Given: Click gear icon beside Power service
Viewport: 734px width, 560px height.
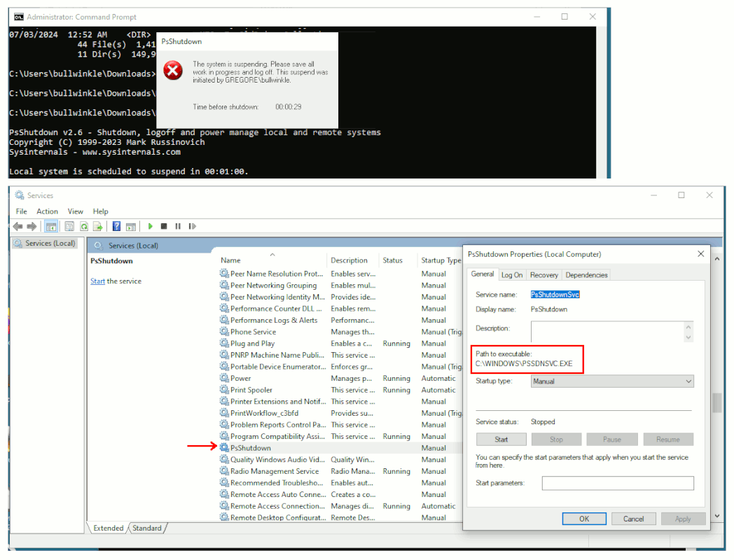Looking at the screenshot, I should coord(224,378).
